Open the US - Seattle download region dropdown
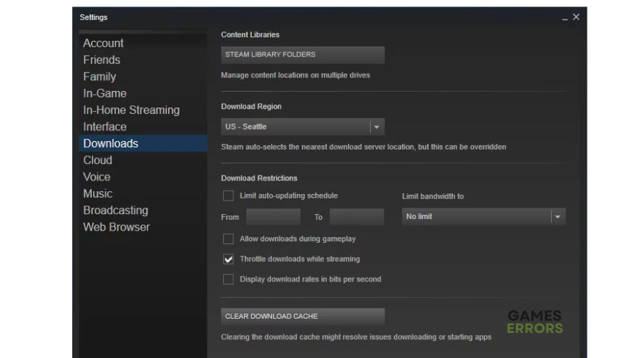This screenshot has width=644, height=358. (303, 127)
